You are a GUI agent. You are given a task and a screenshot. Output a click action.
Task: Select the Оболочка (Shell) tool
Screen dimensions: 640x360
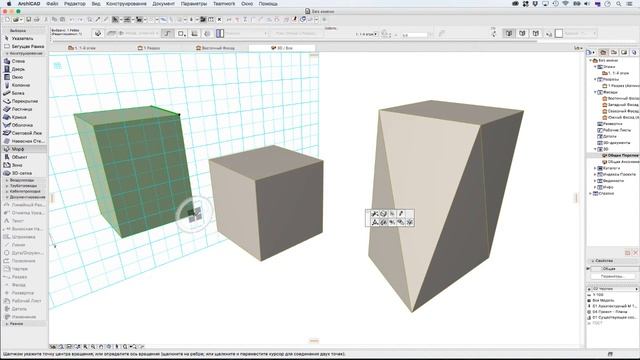point(24,125)
